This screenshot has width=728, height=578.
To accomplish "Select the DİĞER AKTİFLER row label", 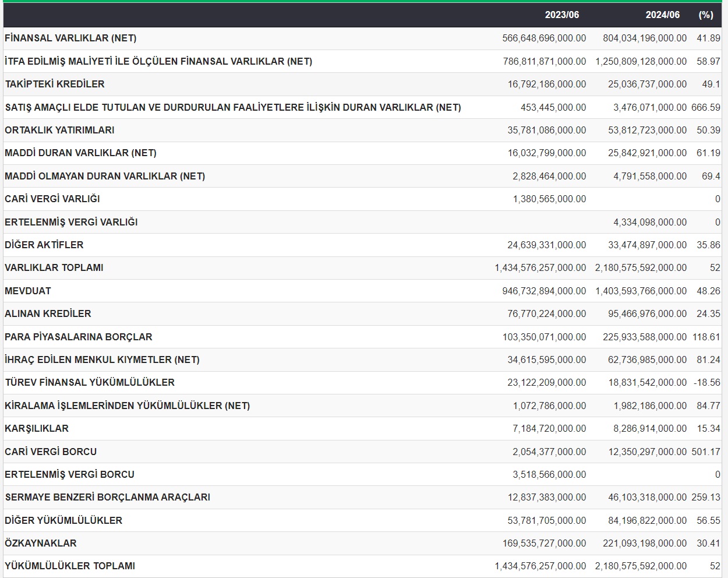I will [x=44, y=245].
